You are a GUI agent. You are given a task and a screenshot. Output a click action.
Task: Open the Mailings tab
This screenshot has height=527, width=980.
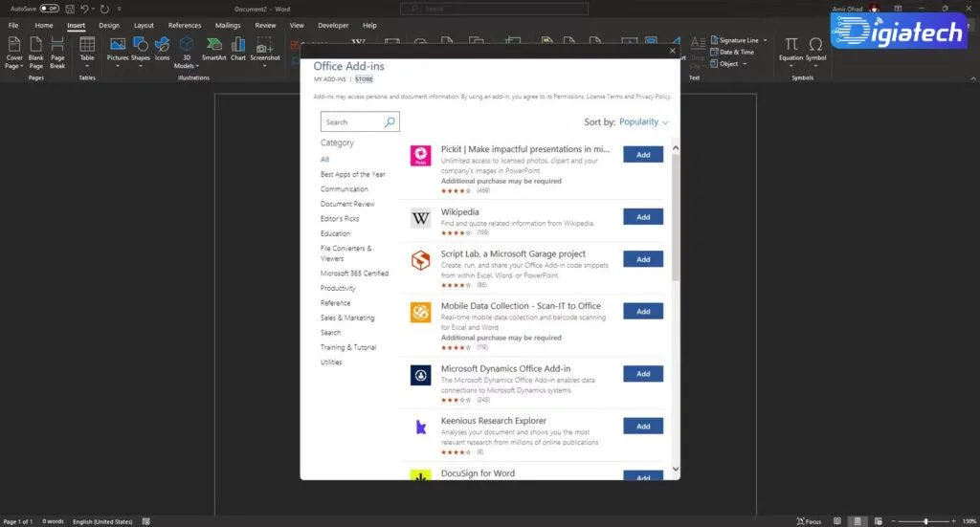click(x=228, y=26)
